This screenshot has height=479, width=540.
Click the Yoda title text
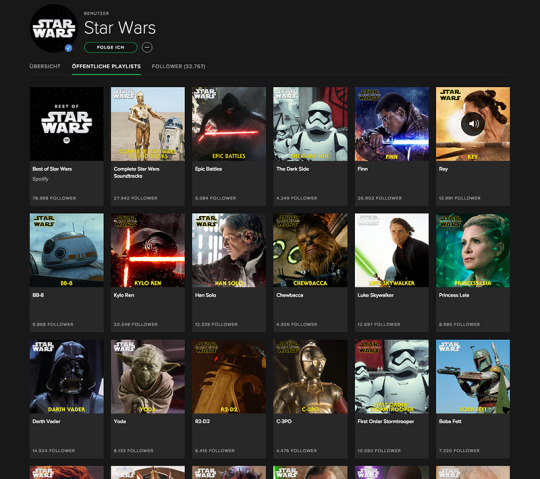[120, 421]
